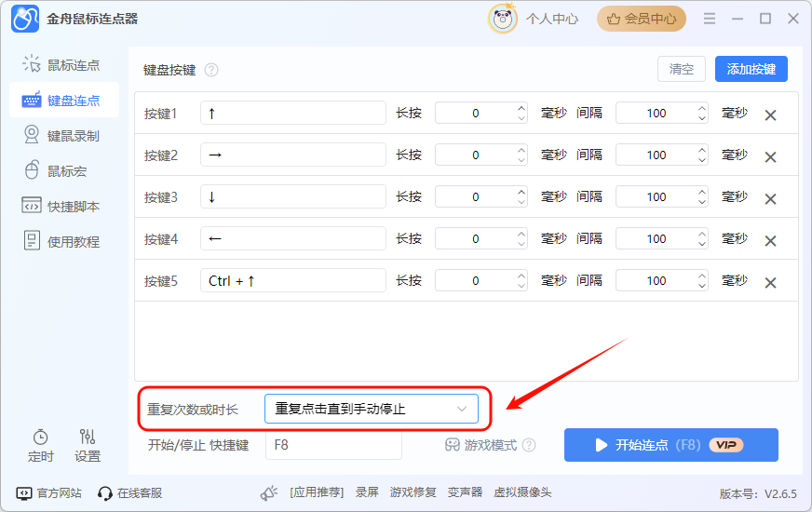812x512 pixels.
Task: Click the help icon beside 键盘按键
Action: pyautogui.click(x=211, y=70)
